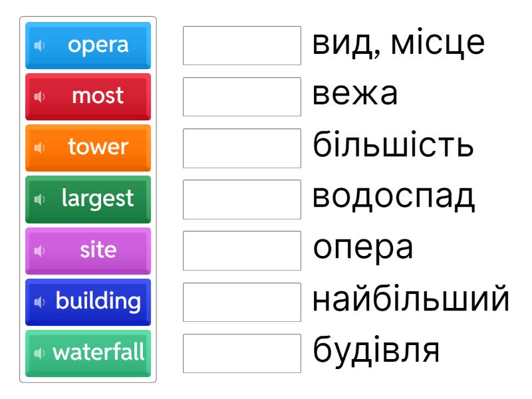Play pronunciation of tower
Screen dimensions: 532x399
tap(39, 148)
